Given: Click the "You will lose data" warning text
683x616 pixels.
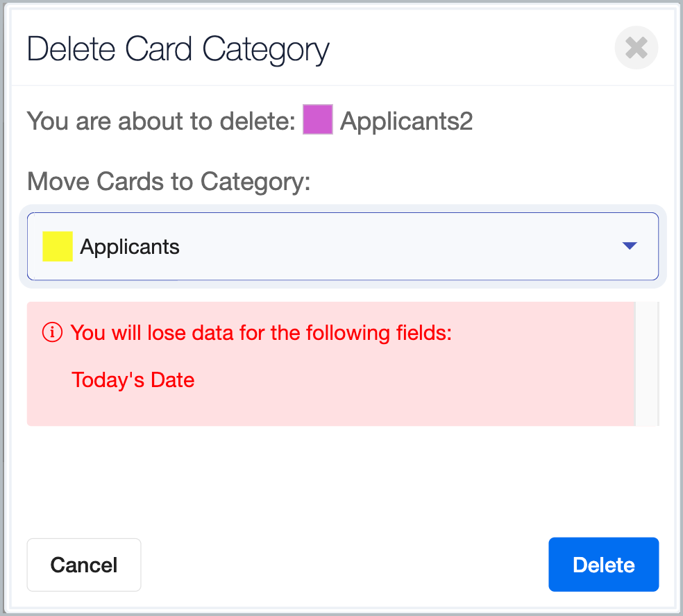Looking at the screenshot, I should [x=261, y=333].
